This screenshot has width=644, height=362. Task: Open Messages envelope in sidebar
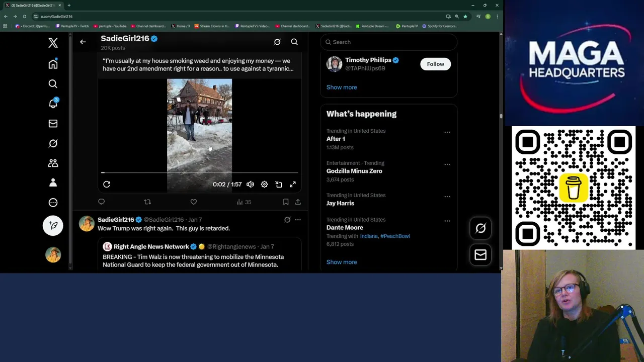pyautogui.click(x=53, y=124)
